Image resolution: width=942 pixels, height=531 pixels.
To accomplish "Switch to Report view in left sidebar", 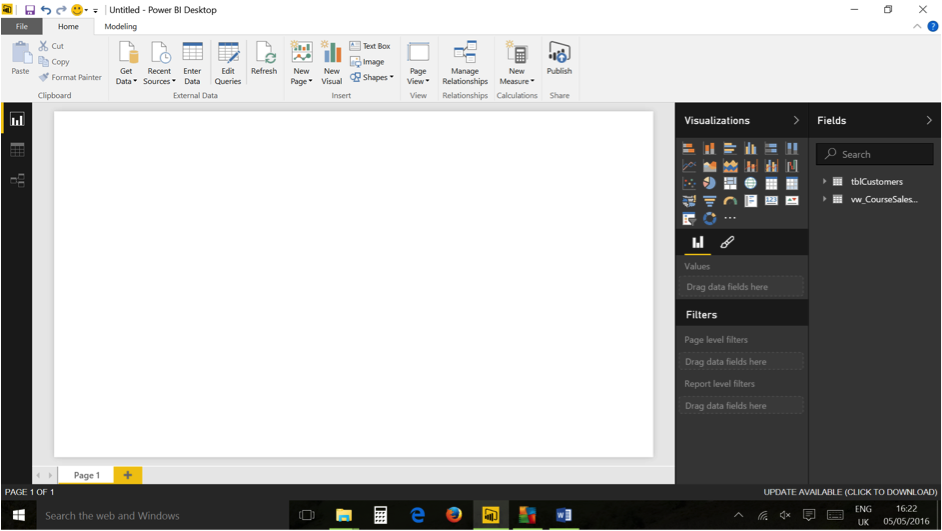I will [17, 120].
